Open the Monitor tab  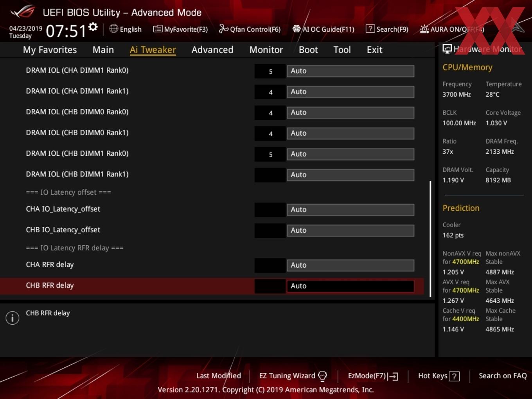pyautogui.click(x=266, y=50)
